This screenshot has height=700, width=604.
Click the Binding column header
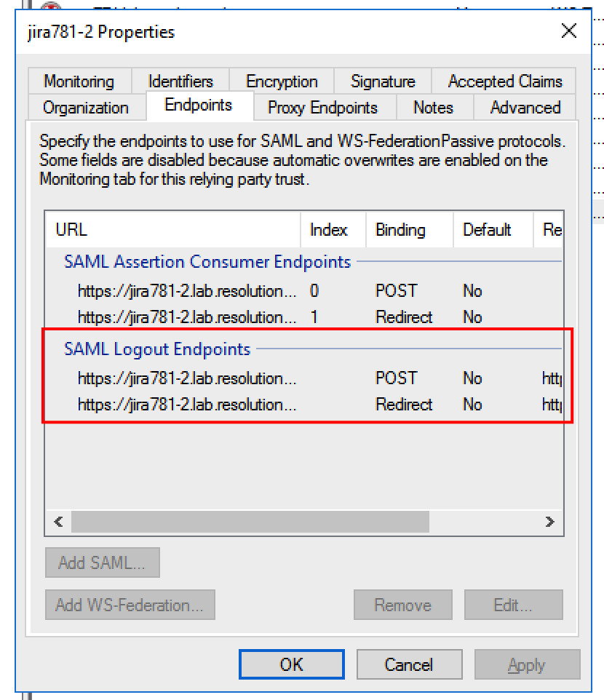click(410, 229)
